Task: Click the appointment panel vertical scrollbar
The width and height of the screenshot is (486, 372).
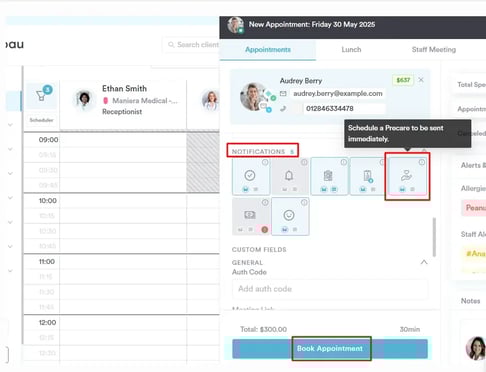Action: point(434,237)
